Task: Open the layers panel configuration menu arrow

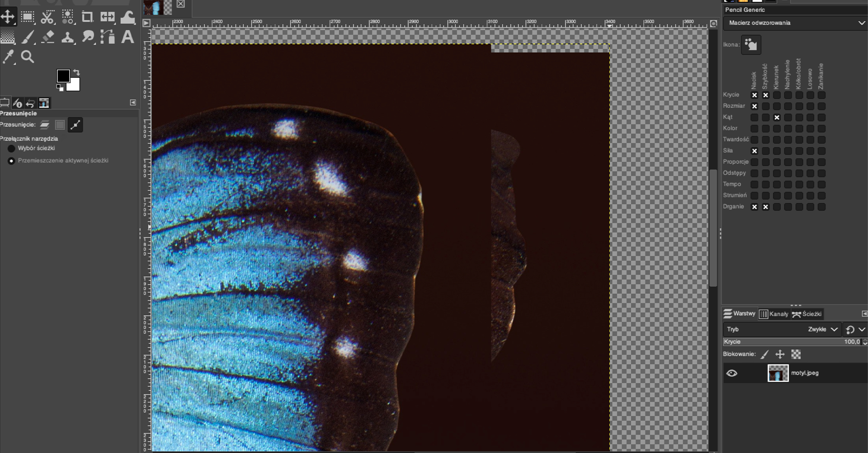Action: [864, 313]
